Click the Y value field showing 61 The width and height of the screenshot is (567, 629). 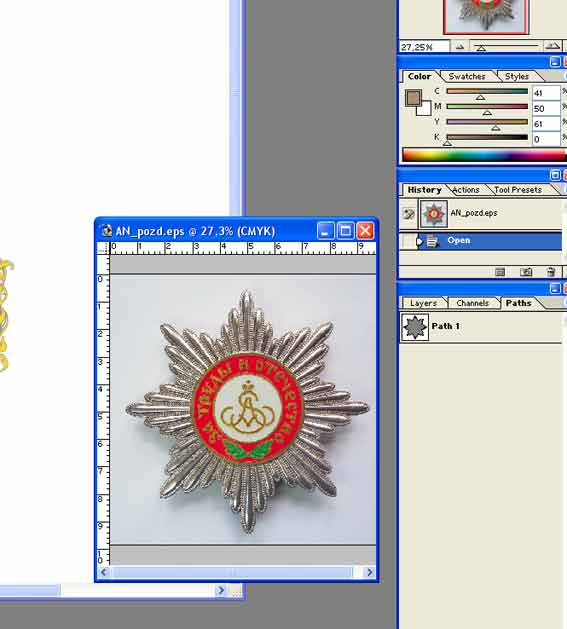546,124
